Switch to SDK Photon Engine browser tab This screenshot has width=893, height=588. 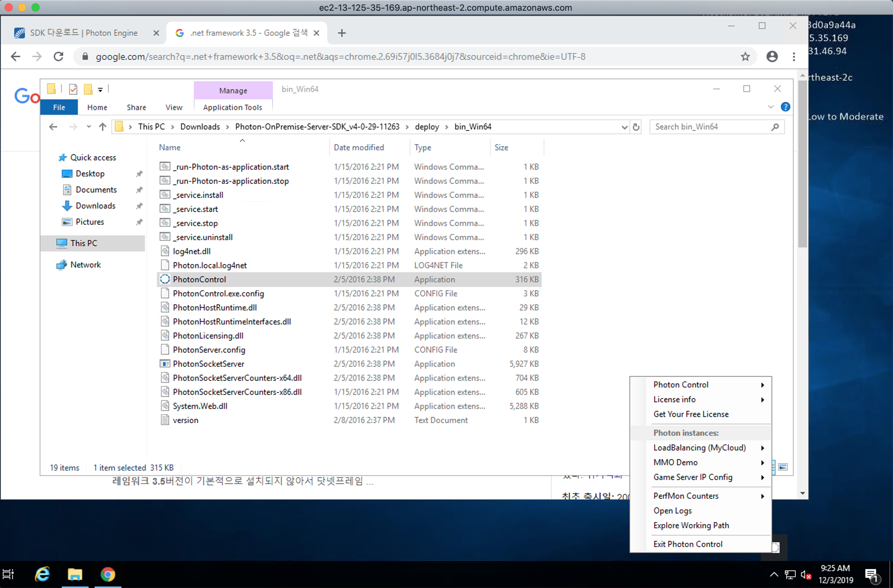point(83,33)
